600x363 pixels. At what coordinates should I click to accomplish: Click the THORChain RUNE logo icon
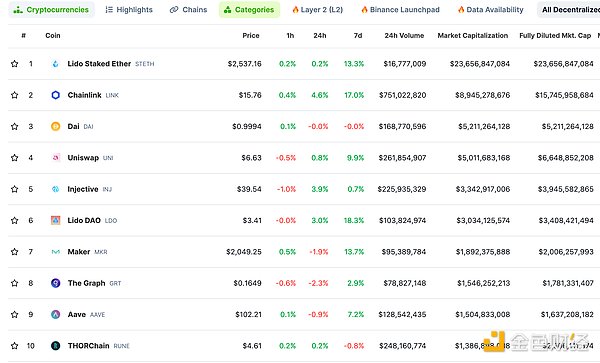click(x=55, y=346)
